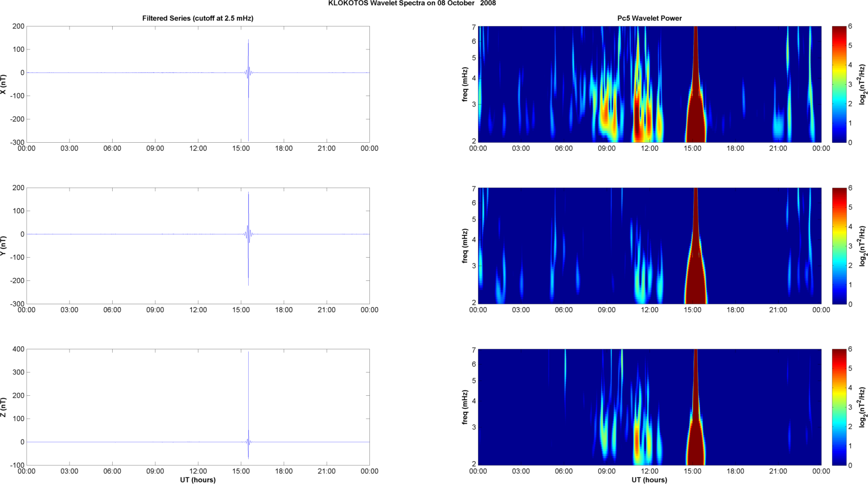Click freq (mHz) label of bottom spectrogram
This screenshot has height=484, width=868.
[x=465, y=407]
